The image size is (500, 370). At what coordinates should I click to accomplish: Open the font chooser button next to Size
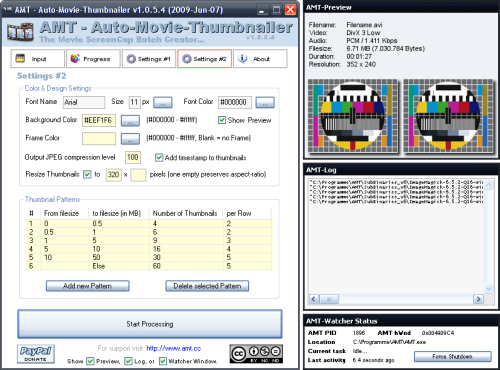tap(163, 103)
